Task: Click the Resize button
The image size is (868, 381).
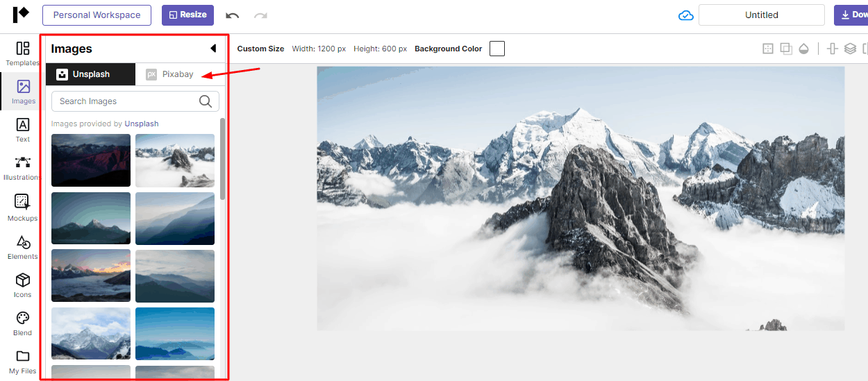Action: pyautogui.click(x=187, y=15)
